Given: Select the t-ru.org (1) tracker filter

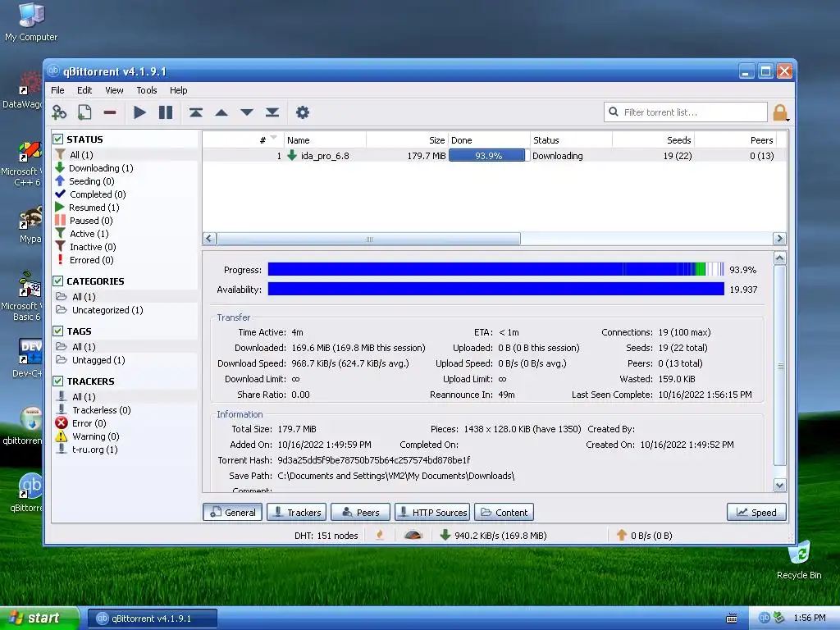Looking at the screenshot, I should tap(95, 450).
